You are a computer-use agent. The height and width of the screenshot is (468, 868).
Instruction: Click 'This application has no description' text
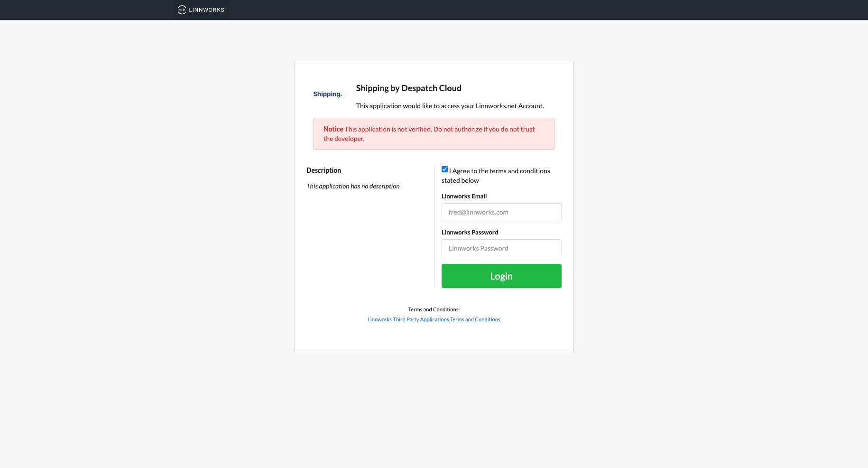tap(353, 186)
